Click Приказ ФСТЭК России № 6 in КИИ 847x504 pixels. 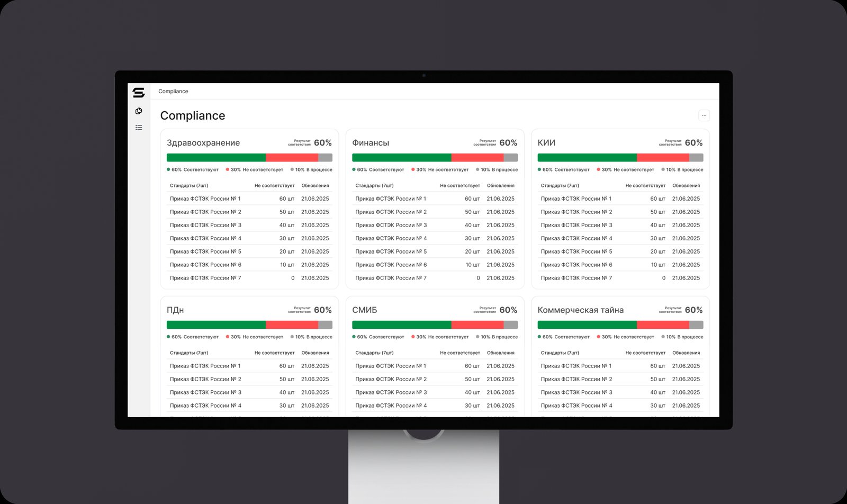pyautogui.click(x=576, y=265)
